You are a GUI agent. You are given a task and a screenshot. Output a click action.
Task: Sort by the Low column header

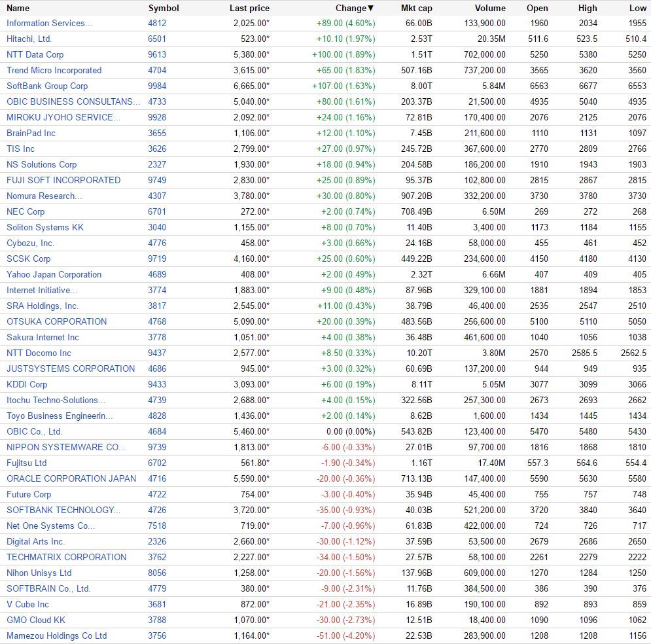638,8
